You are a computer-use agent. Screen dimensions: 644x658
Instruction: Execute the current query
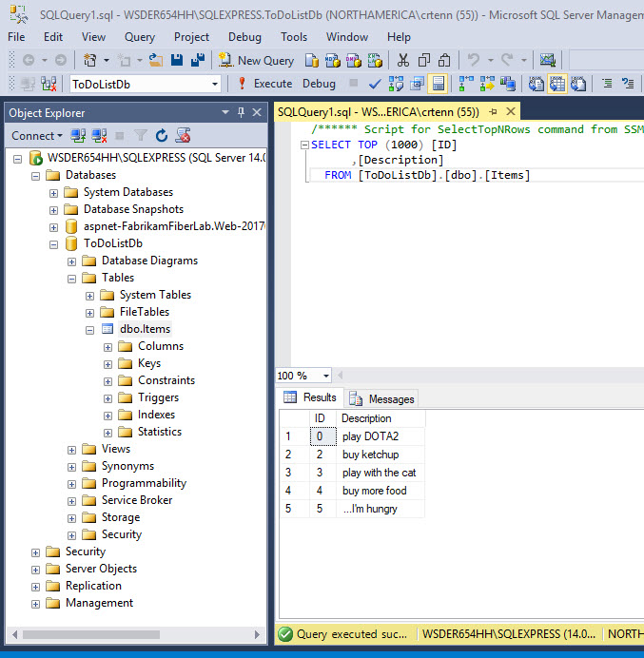[264, 84]
